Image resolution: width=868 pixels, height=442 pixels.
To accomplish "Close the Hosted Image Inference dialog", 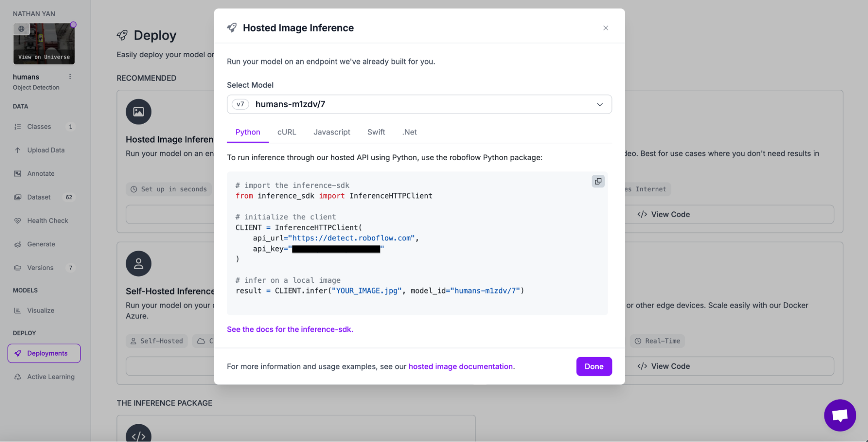I will [x=605, y=28].
